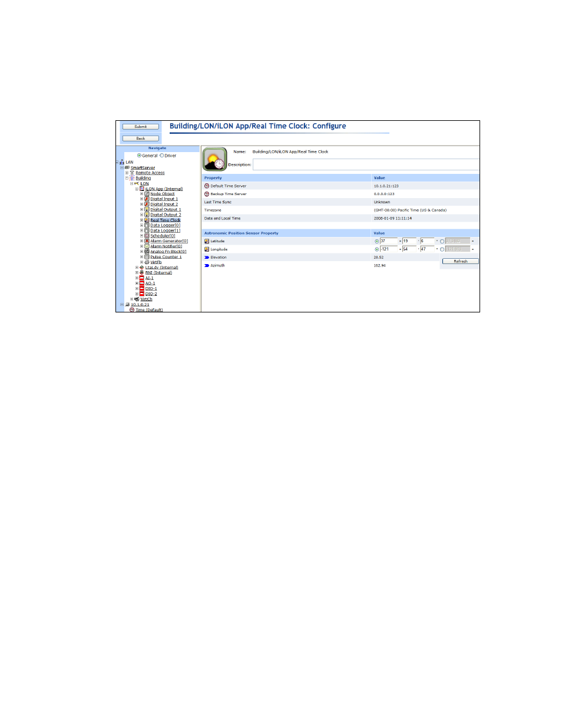
Task: Collapse the SmartServer tree node
Action: pos(122,167)
